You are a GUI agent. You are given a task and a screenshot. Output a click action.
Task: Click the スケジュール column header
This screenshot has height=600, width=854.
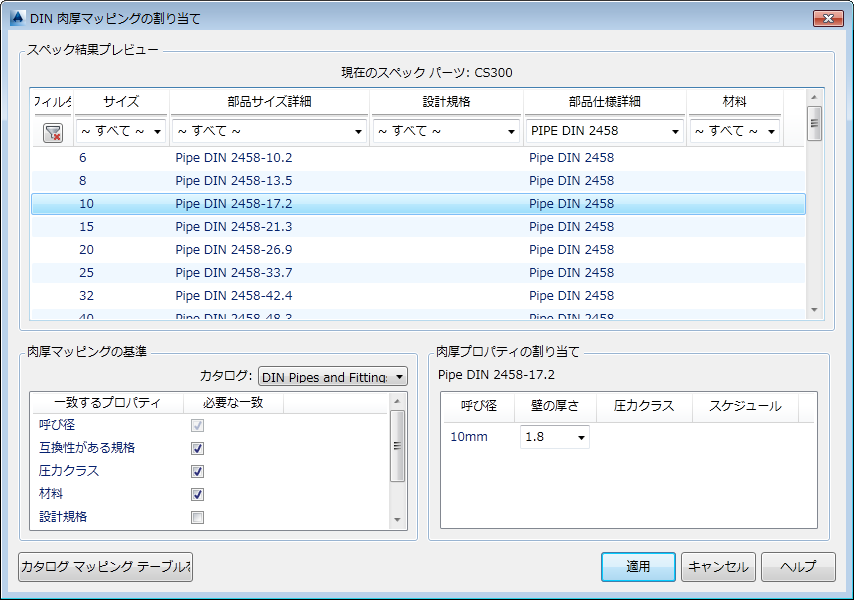tap(745, 406)
